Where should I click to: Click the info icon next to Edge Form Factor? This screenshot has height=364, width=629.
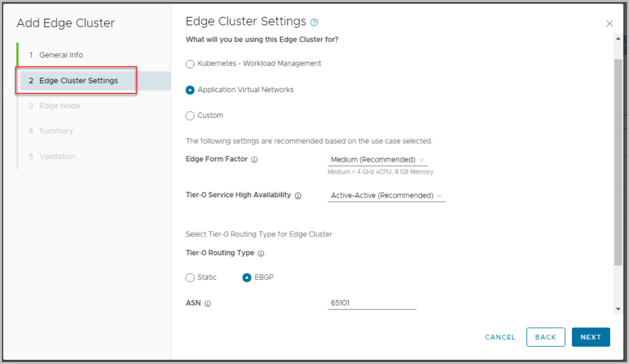coord(254,160)
